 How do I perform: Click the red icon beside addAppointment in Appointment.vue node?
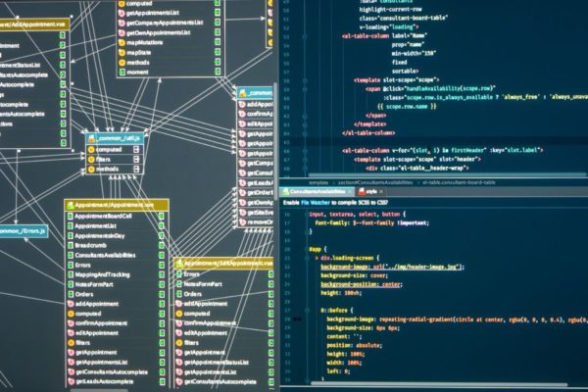71,304
